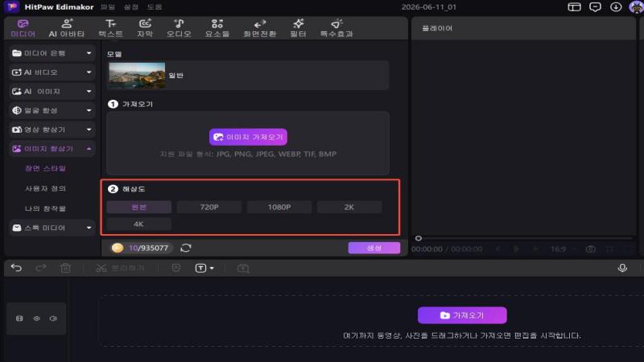Click the redo arrow in timeline toolbar
The image size is (644, 362).
pos(41,268)
